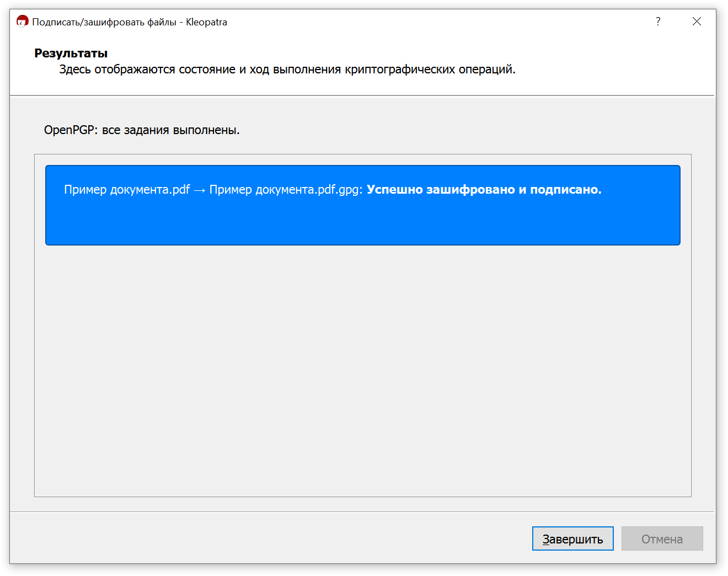Click the Kleopatra app icon in title bar
Screen dimensions: 728x576
tap(23, 22)
